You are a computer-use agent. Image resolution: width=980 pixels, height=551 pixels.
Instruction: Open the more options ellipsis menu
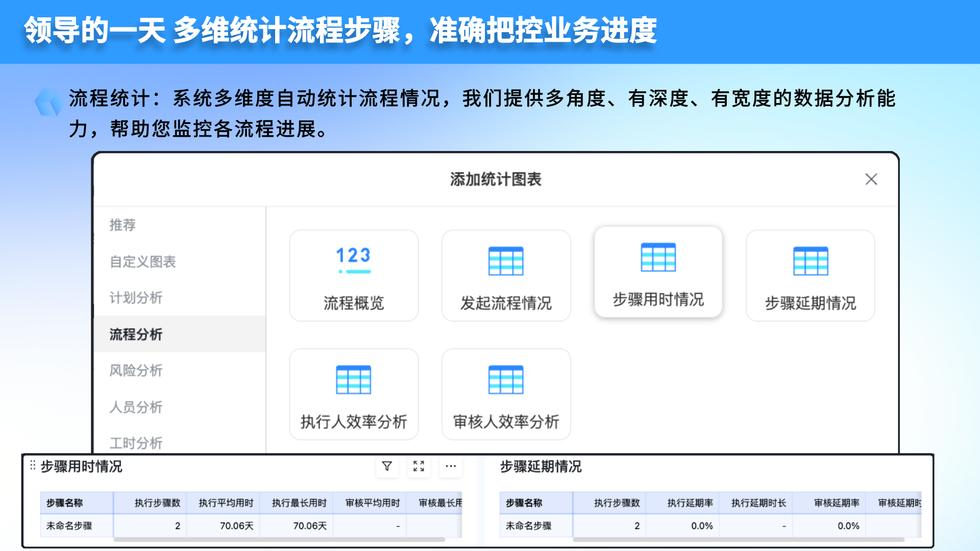coord(451,466)
